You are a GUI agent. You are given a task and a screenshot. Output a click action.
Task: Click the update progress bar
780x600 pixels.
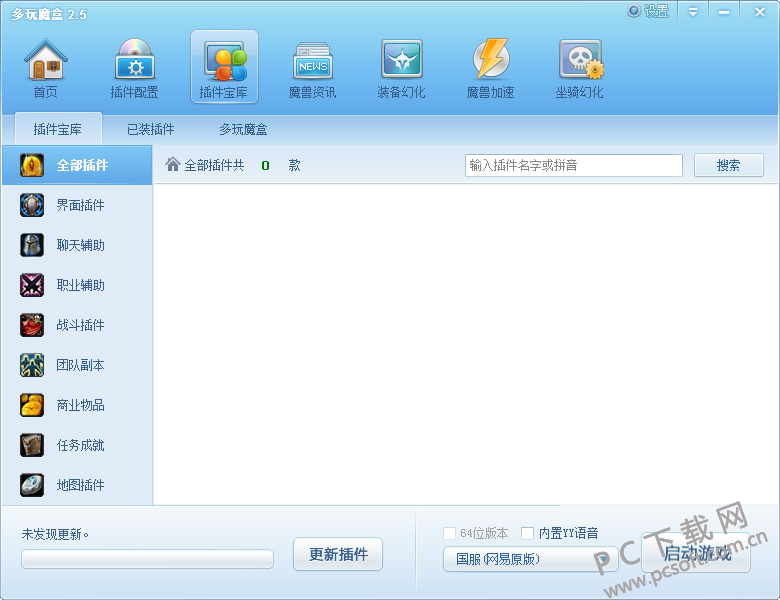tap(147, 559)
